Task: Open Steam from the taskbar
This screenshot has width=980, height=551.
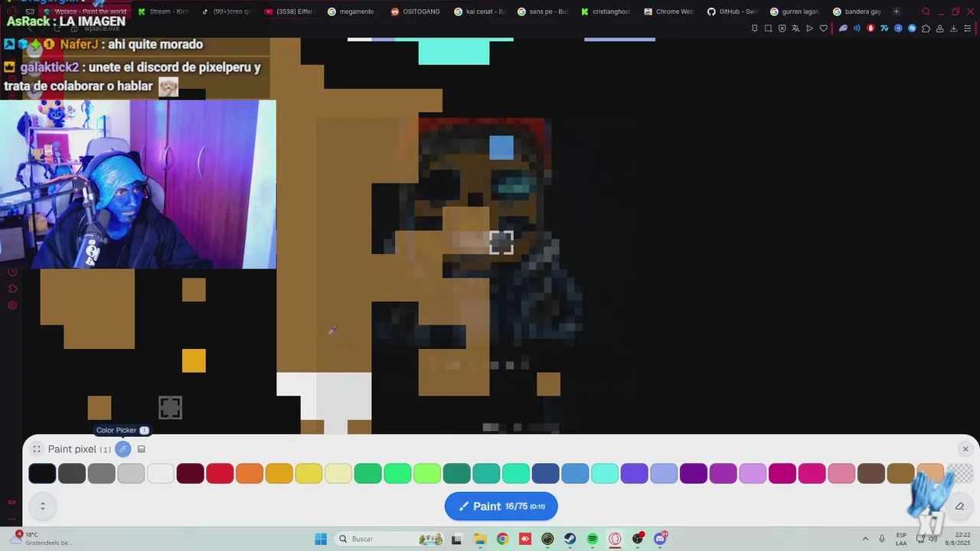Action: [570, 539]
